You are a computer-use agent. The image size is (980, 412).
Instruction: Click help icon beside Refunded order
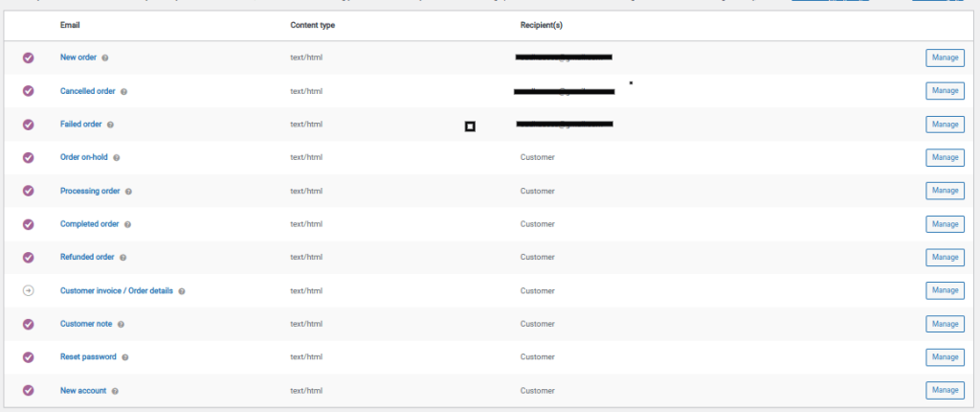click(123, 258)
